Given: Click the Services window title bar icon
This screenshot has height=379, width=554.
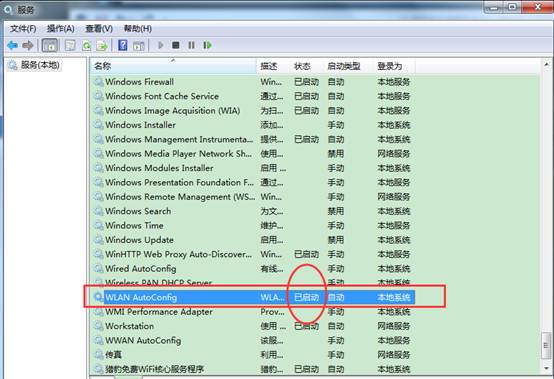Looking at the screenshot, I should click(8, 10).
